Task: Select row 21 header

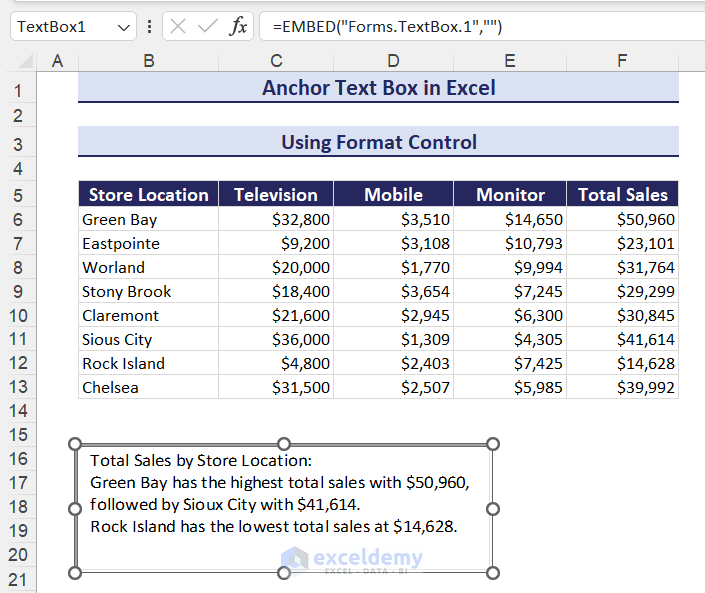Action: 18,580
